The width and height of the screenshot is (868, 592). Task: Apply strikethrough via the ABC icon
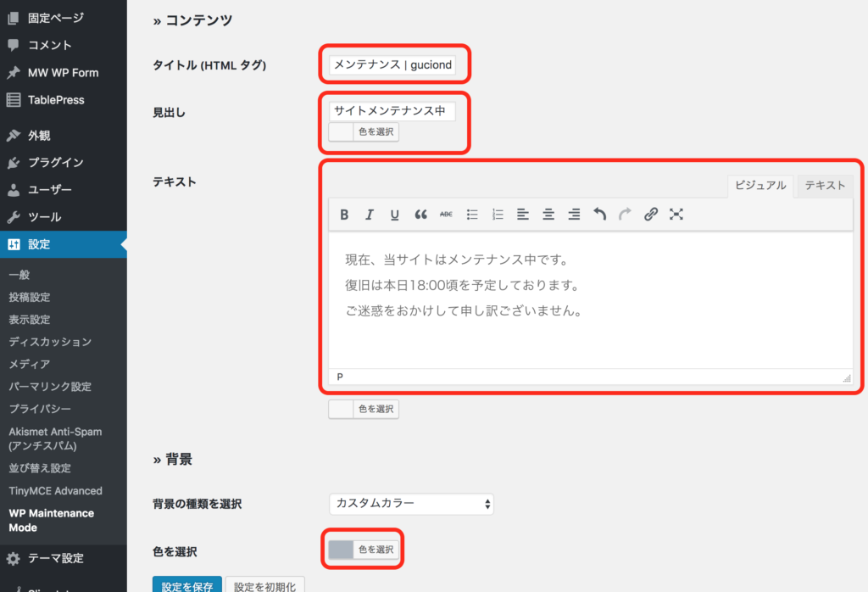446,215
